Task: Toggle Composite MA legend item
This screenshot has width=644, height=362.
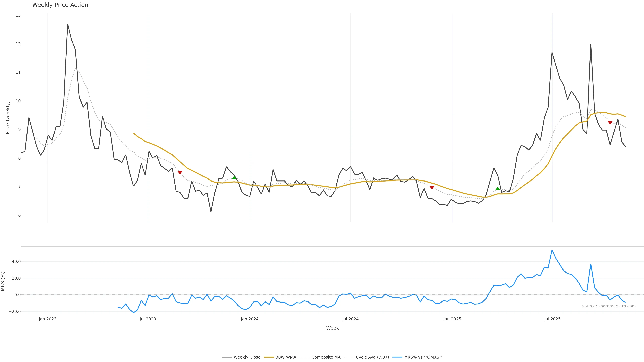Action: point(326,357)
